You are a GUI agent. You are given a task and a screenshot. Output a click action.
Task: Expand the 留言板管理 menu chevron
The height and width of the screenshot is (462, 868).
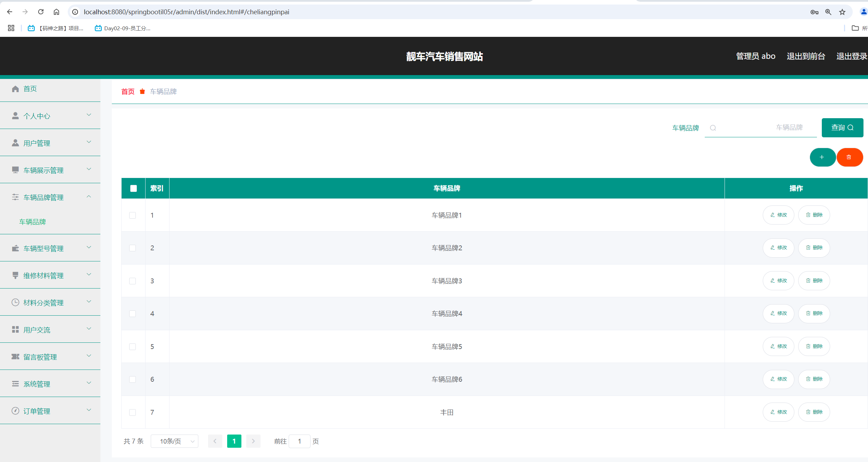89,356
